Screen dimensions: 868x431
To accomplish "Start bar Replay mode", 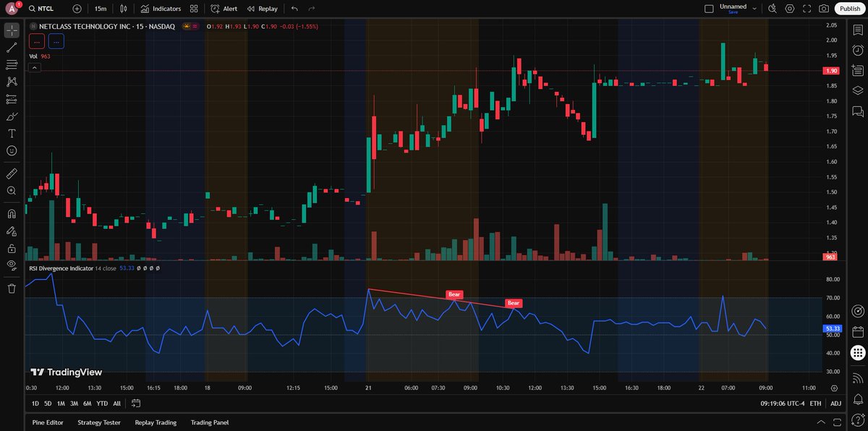I will tap(262, 9).
